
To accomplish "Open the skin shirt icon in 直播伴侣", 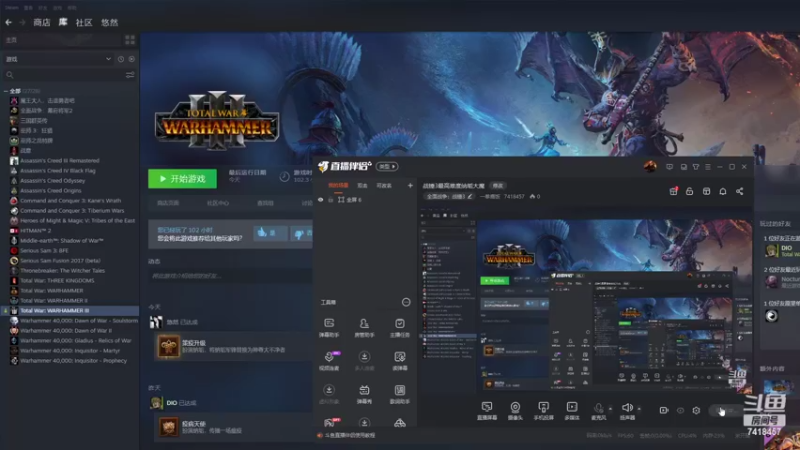I will coord(695,167).
